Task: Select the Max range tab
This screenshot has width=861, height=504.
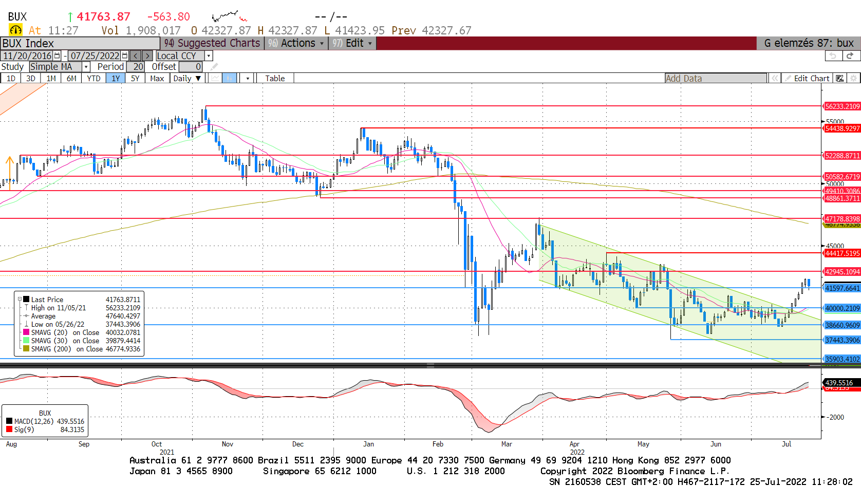Action: click(157, 78)
